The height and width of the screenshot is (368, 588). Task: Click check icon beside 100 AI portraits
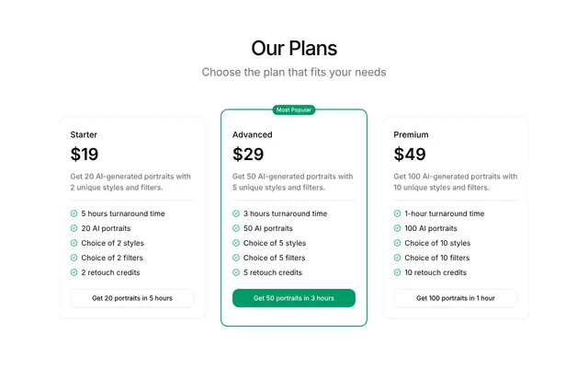tap(397, 228)
